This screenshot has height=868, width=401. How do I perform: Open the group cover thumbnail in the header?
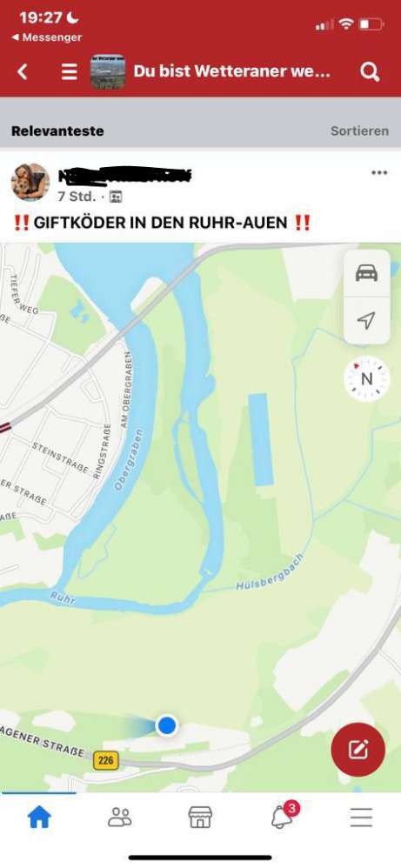point(108,71)
